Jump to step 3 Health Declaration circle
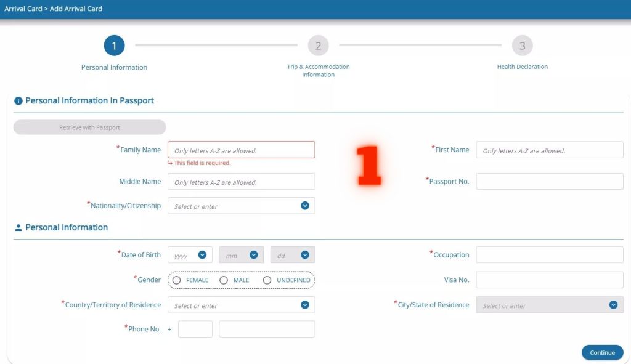 522,46
